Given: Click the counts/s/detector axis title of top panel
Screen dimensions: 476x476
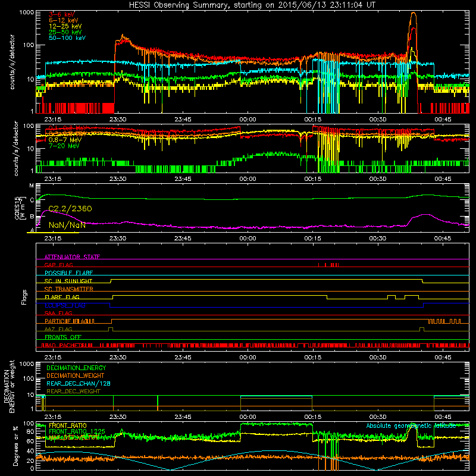Looking at the screenshot, I should coord(12,62).
